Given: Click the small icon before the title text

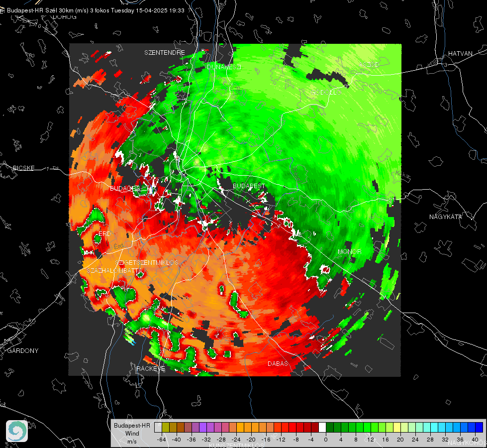Looking at the screenshot, I should coord(2,10).
